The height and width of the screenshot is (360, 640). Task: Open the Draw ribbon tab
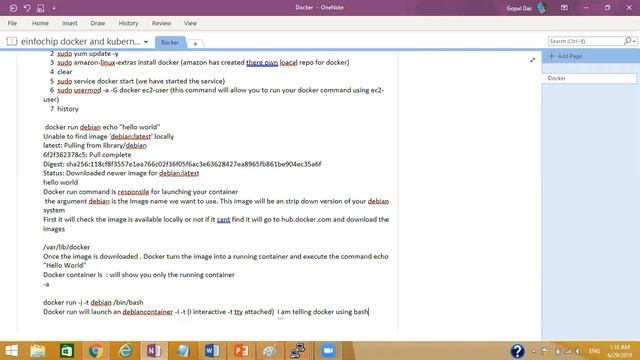click(98, 23)
